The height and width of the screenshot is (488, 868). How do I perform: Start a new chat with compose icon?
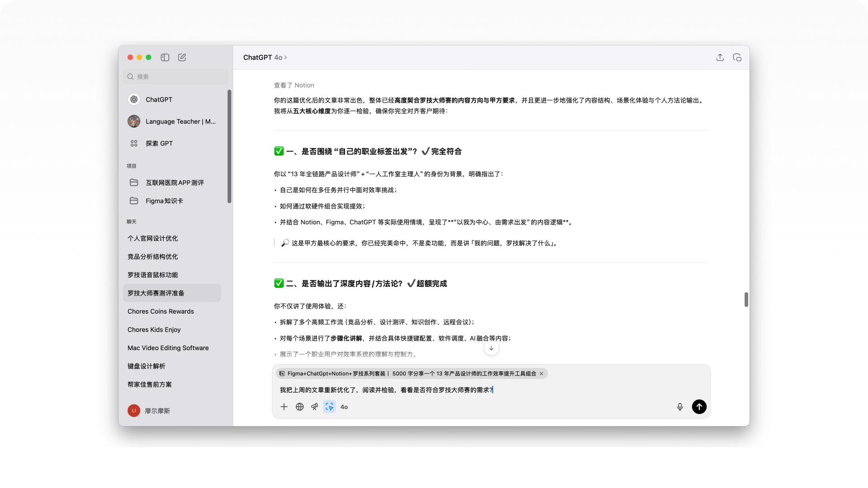click(x=182, y=57)
